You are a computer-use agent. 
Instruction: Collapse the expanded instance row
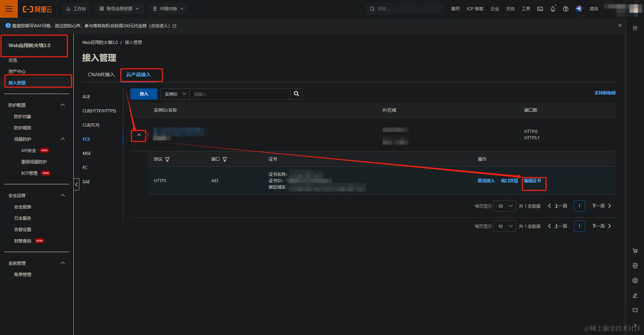coord(139,135)
